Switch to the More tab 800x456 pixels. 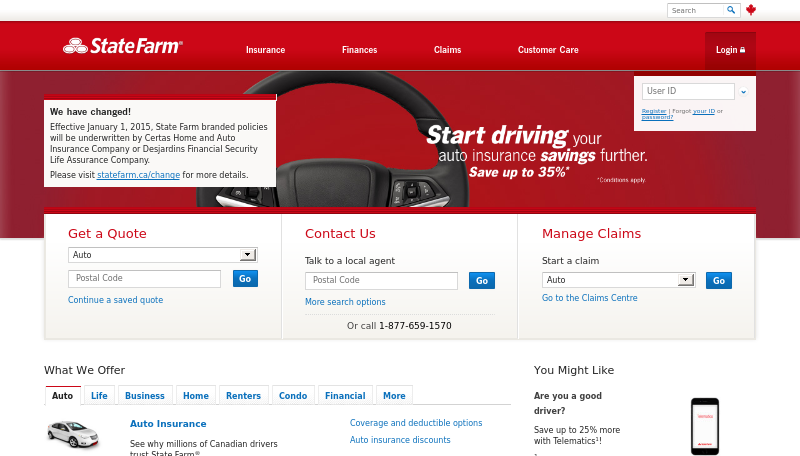point(394,395)
